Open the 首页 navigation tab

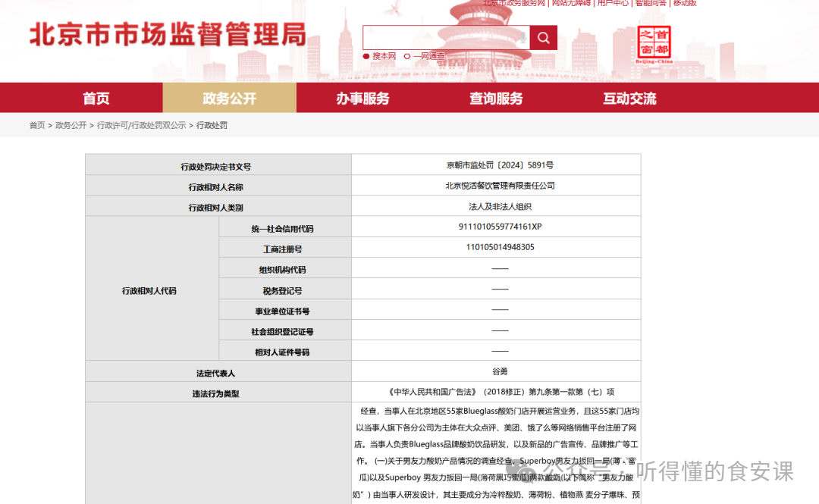tap(96, 99)
